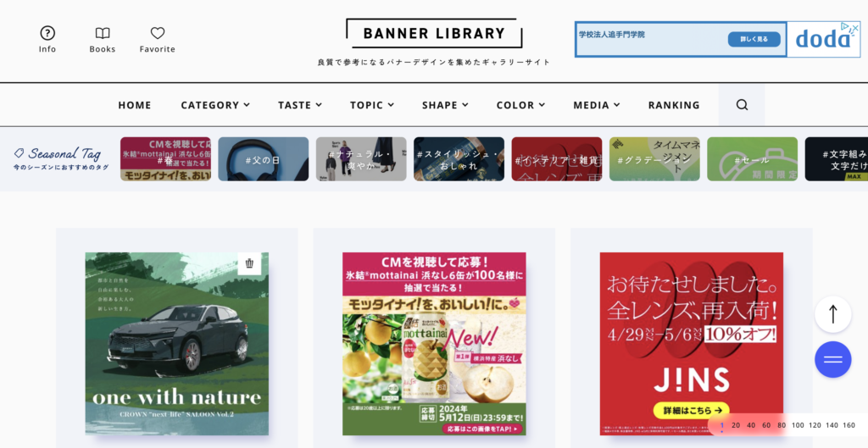Open the COLOR dropdown
Viewport: 868px width, 448px height.
[x=520, y=105]
